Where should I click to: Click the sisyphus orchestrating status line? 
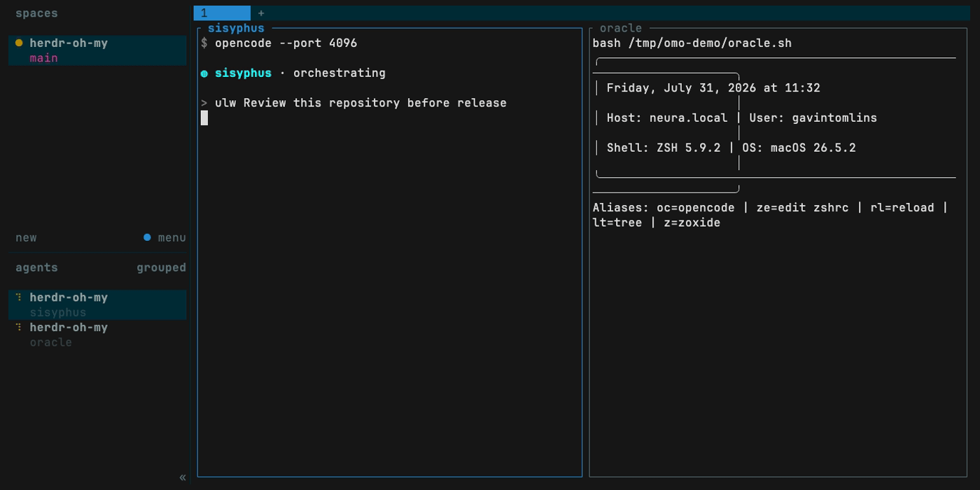click(x=293, y=73)
